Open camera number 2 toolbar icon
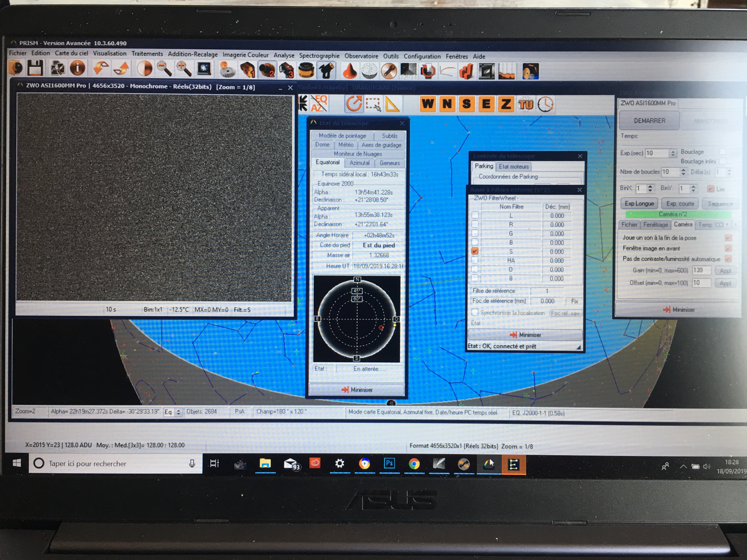747x560 pixels. (267, 70)
